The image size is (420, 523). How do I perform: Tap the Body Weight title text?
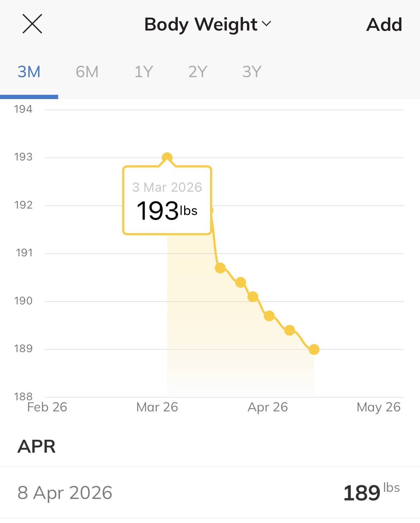(x=201, y=24)
